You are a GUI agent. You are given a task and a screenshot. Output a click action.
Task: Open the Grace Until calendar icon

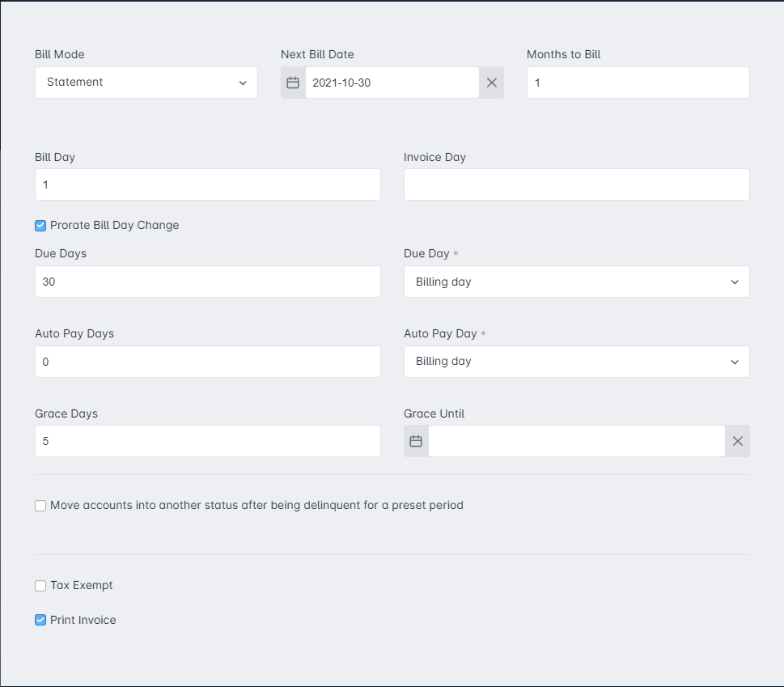[x=416, y=441]
